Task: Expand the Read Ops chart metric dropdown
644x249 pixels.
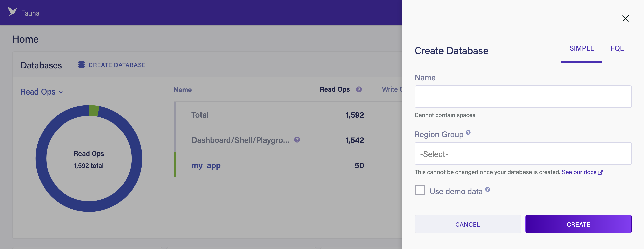Action: pos(42,92)
